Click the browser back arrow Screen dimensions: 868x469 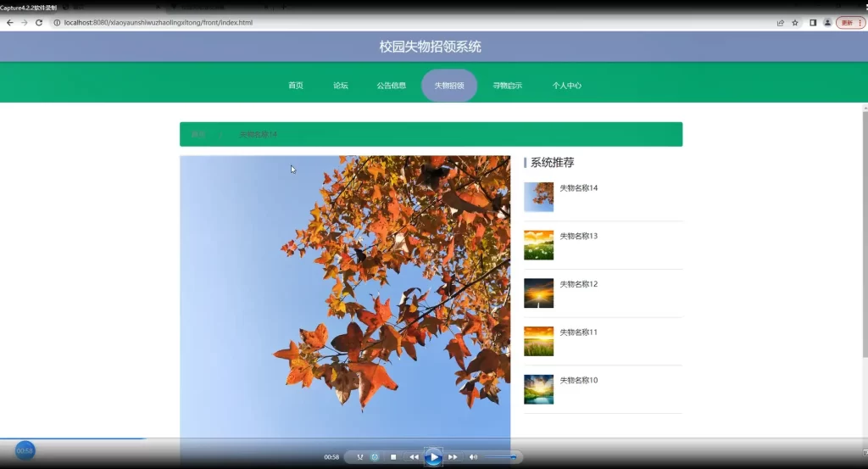point(9,23)
